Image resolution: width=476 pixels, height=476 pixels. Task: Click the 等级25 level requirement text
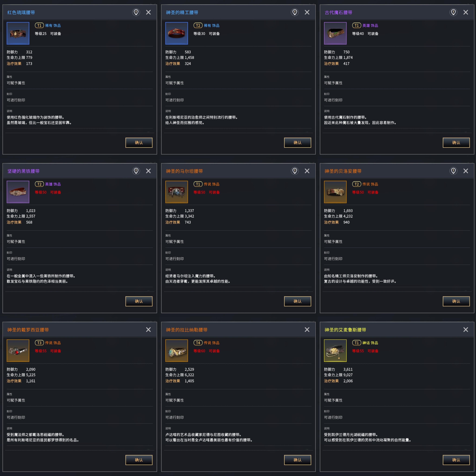pos(41,33)
